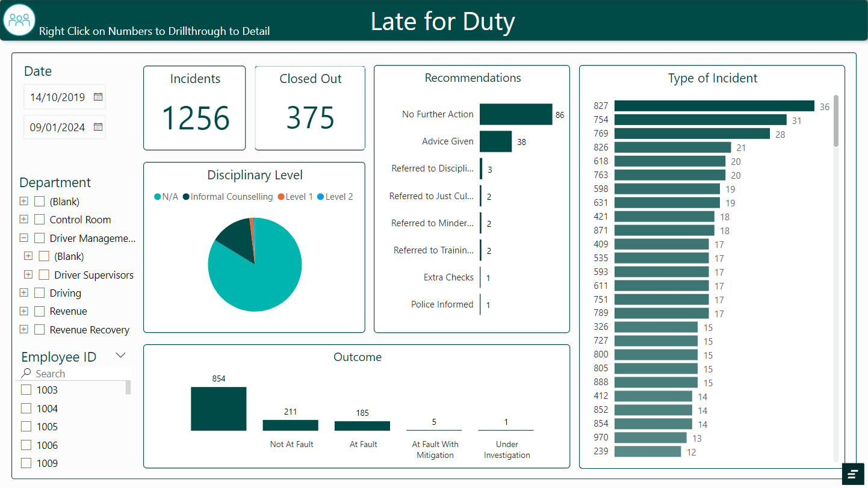This screenshot has height=488, width=868.
Task: Click the N/A legend marker in Disciplinary Level
Action: click(158, 197)
